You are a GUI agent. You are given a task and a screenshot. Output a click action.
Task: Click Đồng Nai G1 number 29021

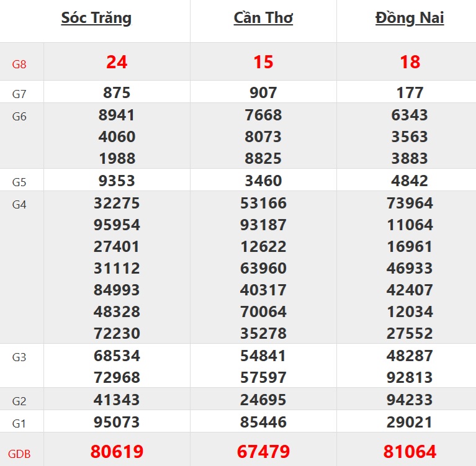[x=410, y=423]
